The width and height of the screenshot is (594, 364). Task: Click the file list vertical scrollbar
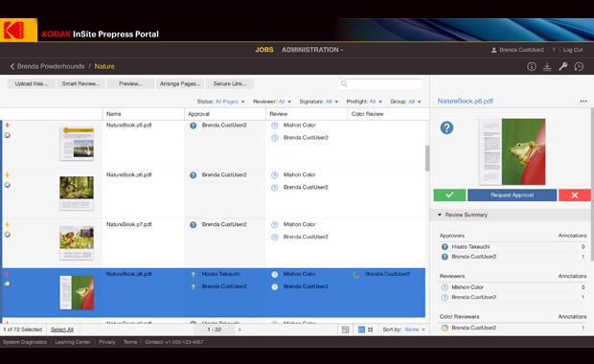click(x=427, y=158)
